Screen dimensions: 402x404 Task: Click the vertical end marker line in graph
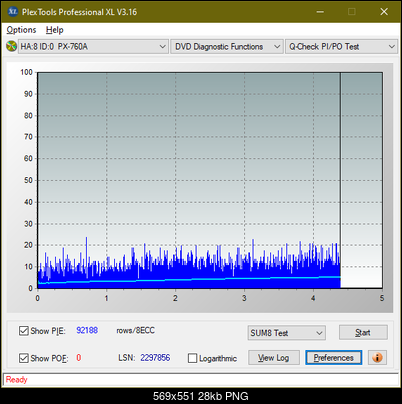pos(340,180)
